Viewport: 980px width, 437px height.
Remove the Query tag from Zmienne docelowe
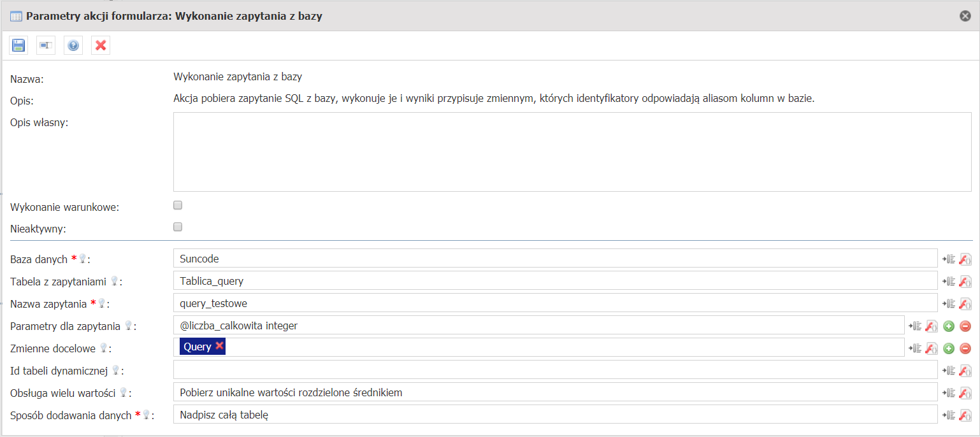click(219, 346)
